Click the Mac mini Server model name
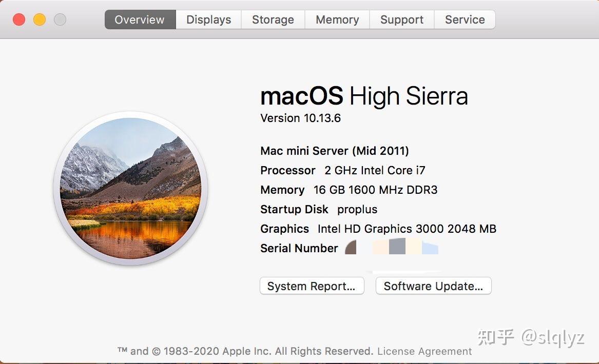The image size is (599, 364). (x=334, y=151)
